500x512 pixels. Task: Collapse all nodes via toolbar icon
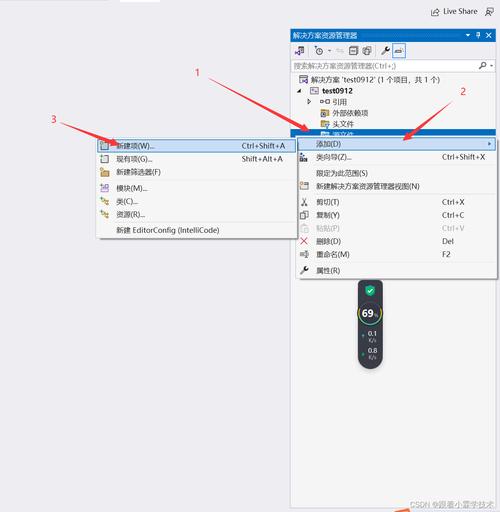(353, 51)
